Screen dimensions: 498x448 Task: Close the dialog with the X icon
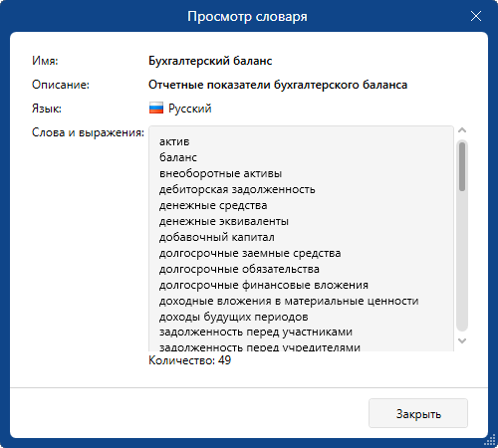click(476, 16)
